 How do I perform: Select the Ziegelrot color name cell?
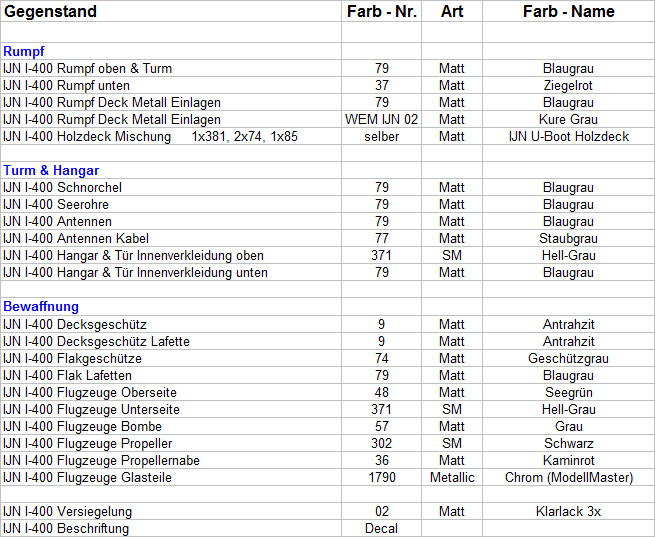click(568, 86)
